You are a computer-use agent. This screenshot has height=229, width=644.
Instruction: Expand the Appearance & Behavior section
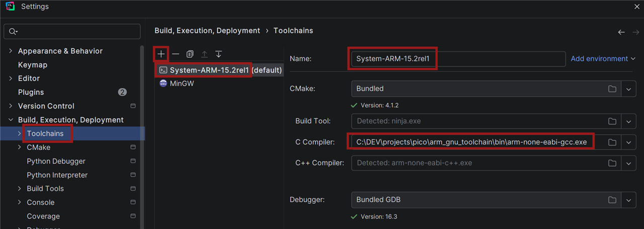pyautogui.click(x=11, y=51)
